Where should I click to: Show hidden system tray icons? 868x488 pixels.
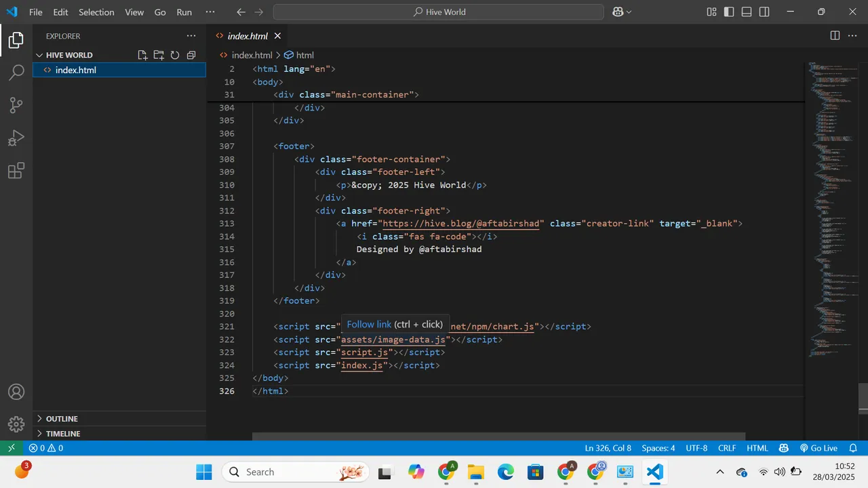[720, 472]
